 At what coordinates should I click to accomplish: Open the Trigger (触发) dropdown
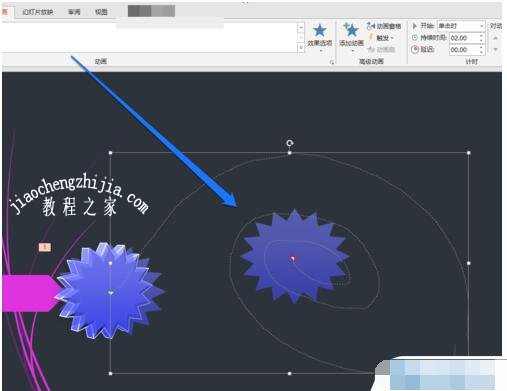pyautogui.click(x=381, y=38)
